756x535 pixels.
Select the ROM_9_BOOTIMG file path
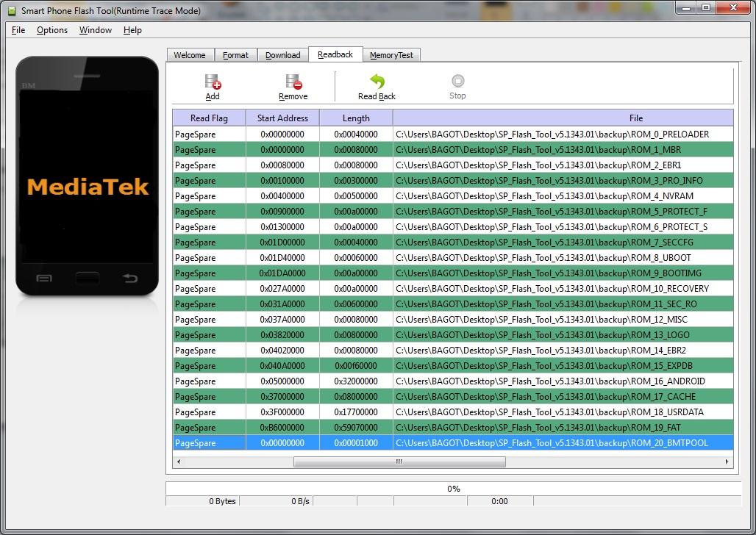tap(549, 273)
